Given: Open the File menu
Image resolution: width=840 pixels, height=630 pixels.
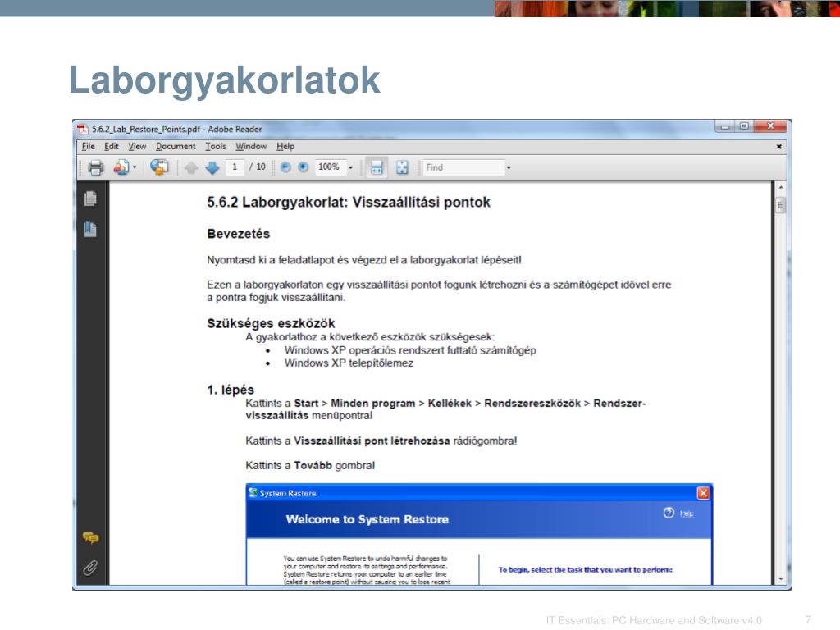Looking at the screenshot, I should tap(89, 146).
